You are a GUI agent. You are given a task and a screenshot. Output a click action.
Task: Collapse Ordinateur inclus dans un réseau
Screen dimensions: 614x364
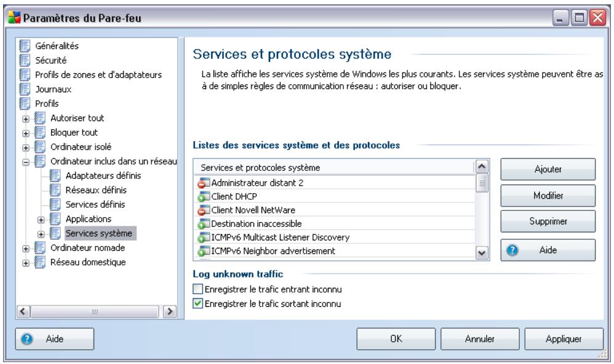pyautogui.click(x=26, y=162)
